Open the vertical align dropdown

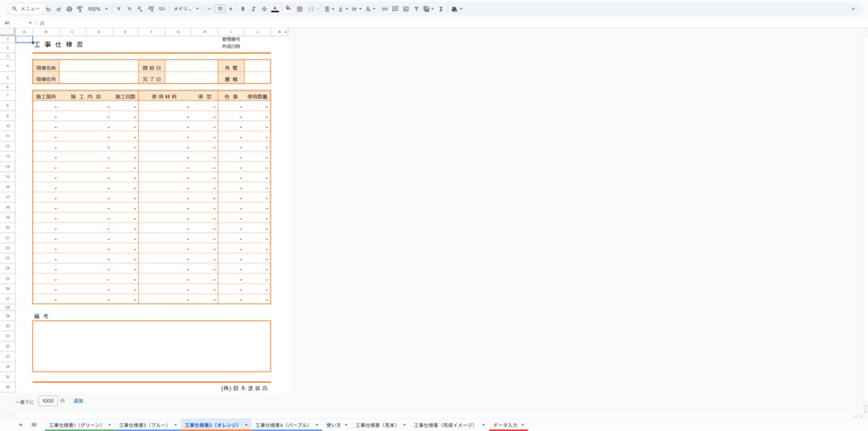tap(342, 8)
